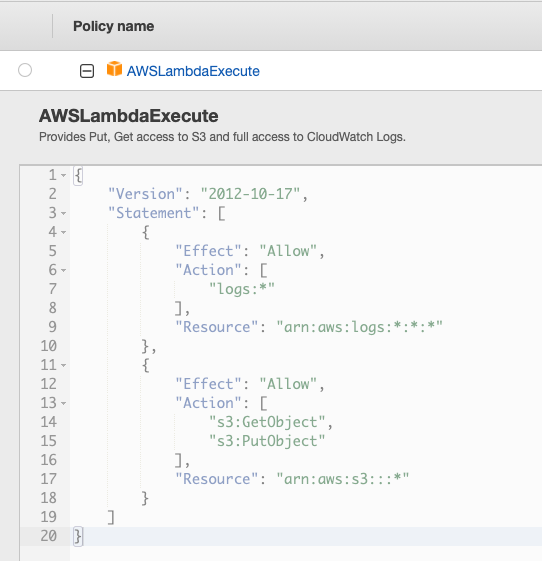Click the orange AWS managed policy box icon
The image size is (542, 561).
pos(114,69)
